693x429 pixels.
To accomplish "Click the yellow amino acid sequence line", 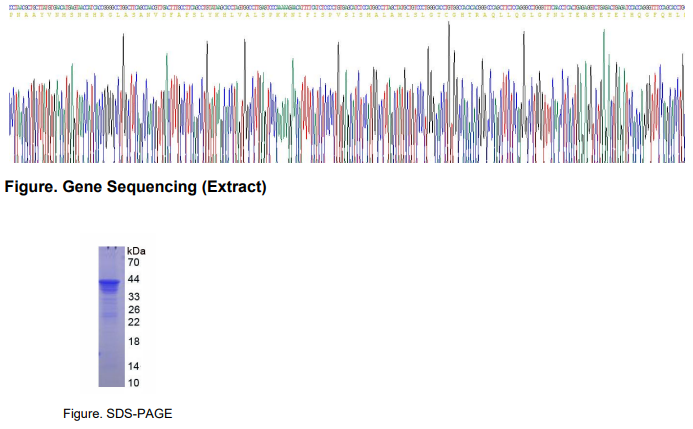I will (x=347, y=15).
